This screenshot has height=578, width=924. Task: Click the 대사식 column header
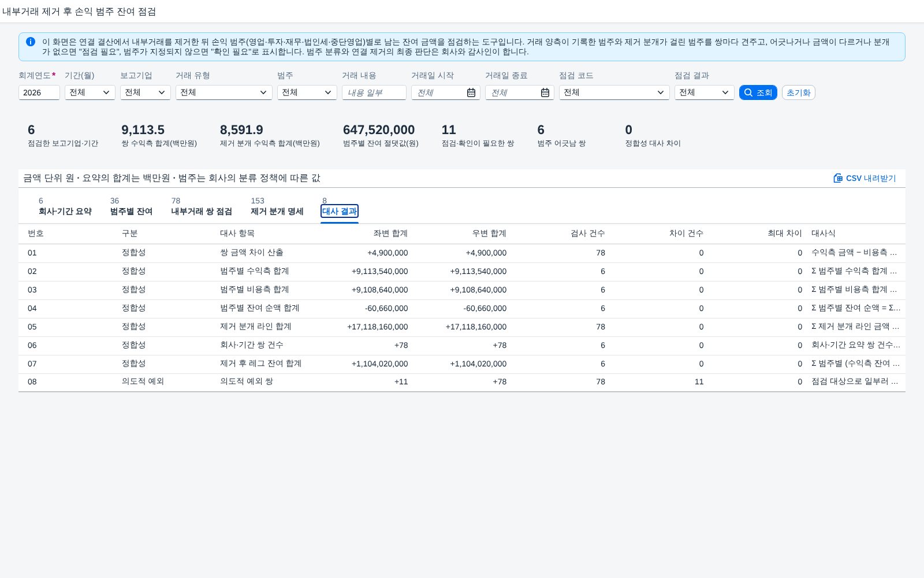coord(824,234)
